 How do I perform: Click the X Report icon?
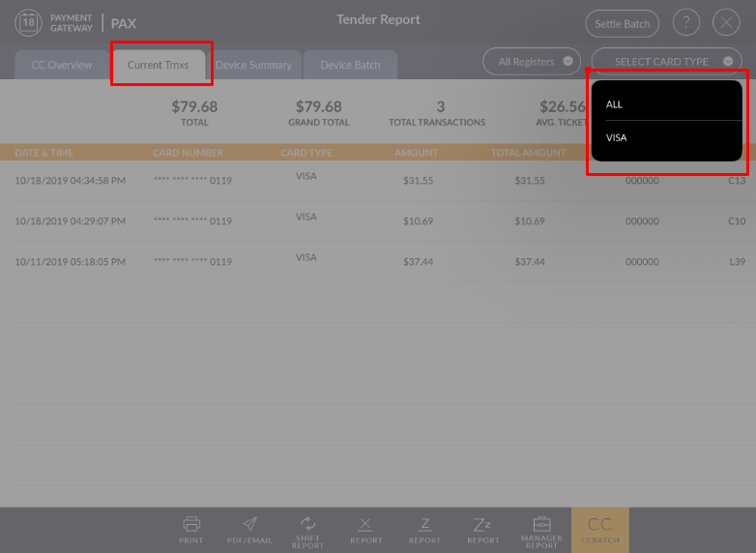[x=365, y=525]
